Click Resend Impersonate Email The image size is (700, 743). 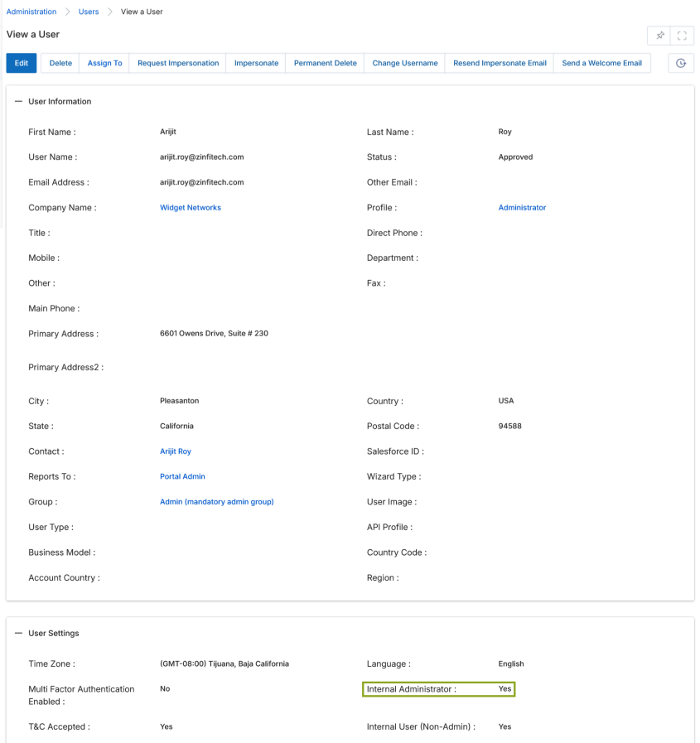click(x=500, y=63)
